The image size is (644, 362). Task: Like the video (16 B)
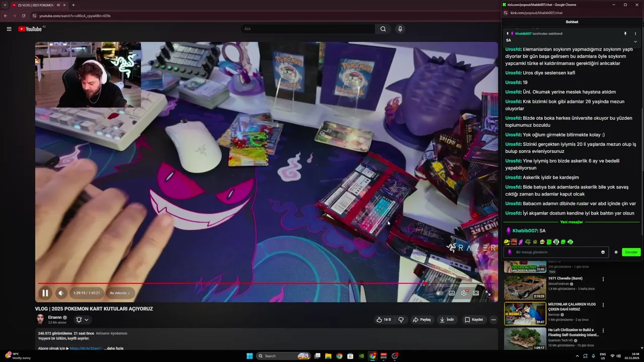[x=383, y=319]
